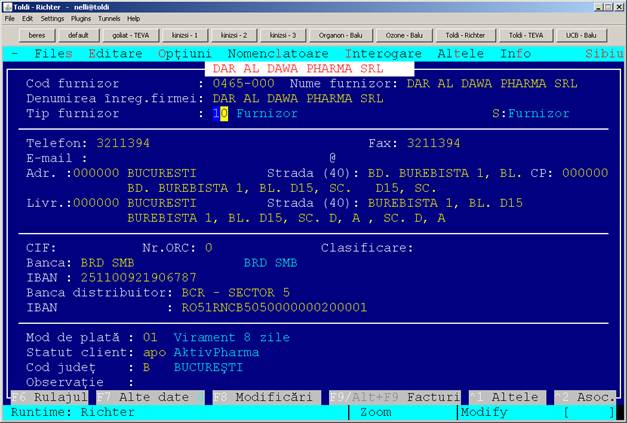Click the application icon in the title bar
The height and width of the screenshot is (423, 627).
tap(8, 7)
